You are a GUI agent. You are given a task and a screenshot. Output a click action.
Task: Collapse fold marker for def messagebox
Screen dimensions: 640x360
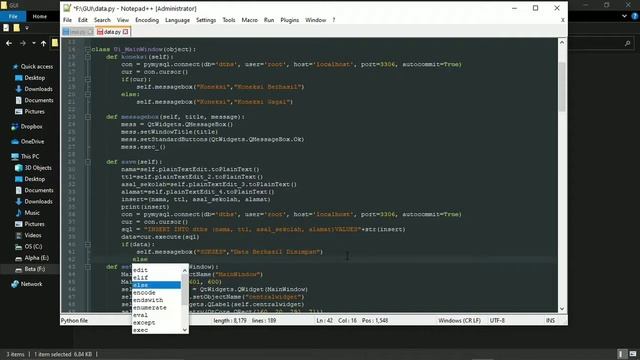click(x=87, y=117)
